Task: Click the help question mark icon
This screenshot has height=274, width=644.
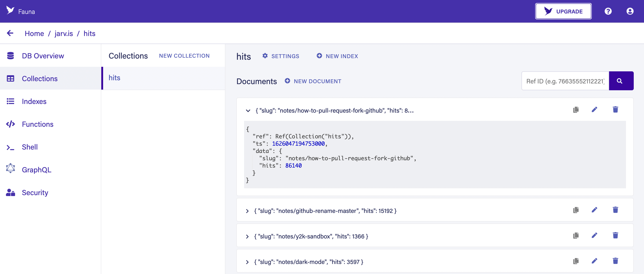Action: (608, 11)
